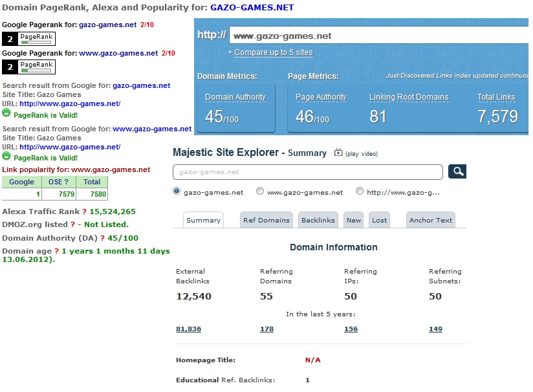Click the Homepage Title N/A value
This screenshot has width=533, height=392.
pos(312,360)
